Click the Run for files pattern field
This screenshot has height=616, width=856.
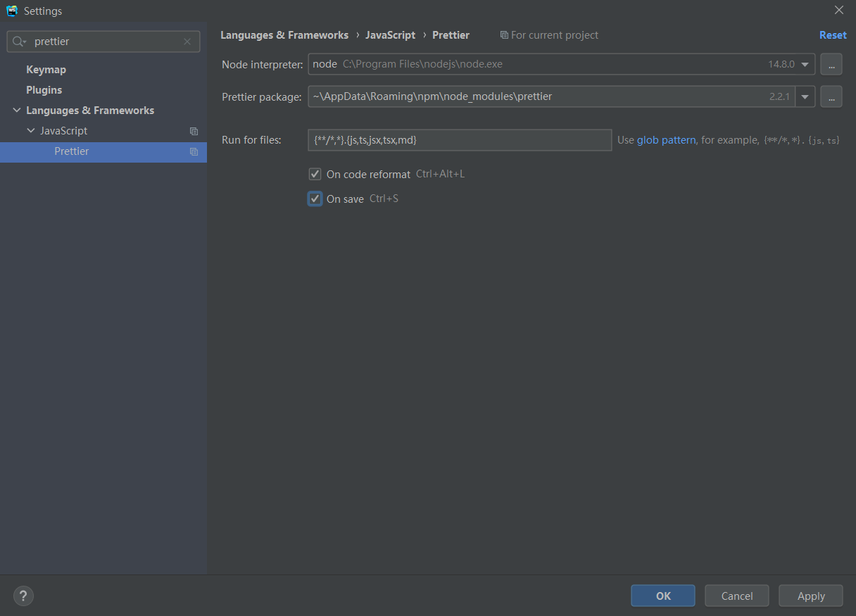click(460, 140)
